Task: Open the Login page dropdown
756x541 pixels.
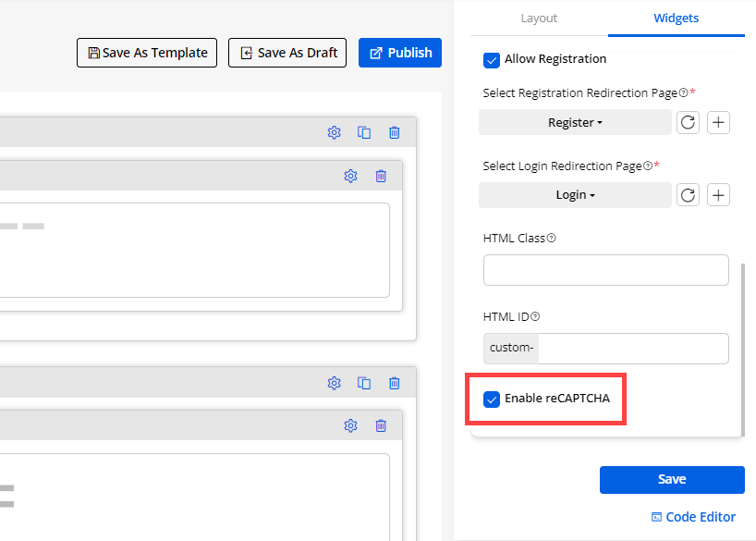Action: tap(575, 195)
